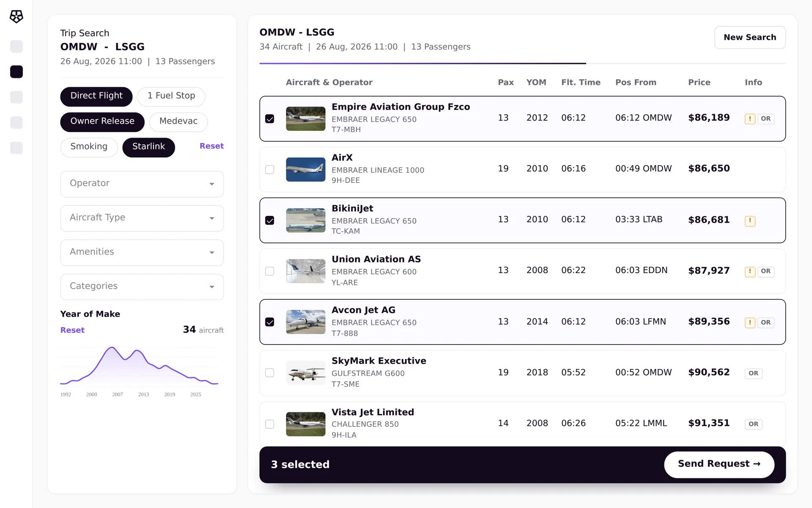Uncheck the BikiniJet checkbox
Image resolution: width=812 pixels, height=508 pixels.
269,221
